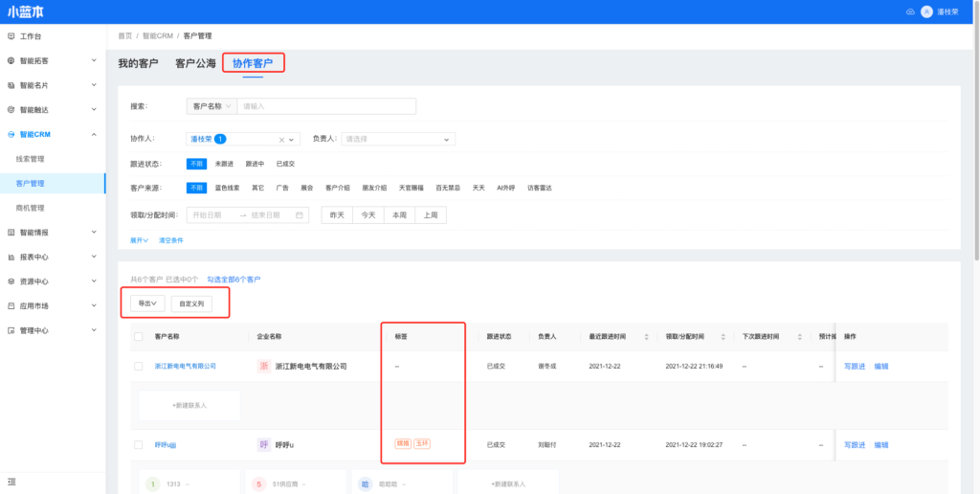Check the box for the 呼呼ujjjj row

point(139,445)
